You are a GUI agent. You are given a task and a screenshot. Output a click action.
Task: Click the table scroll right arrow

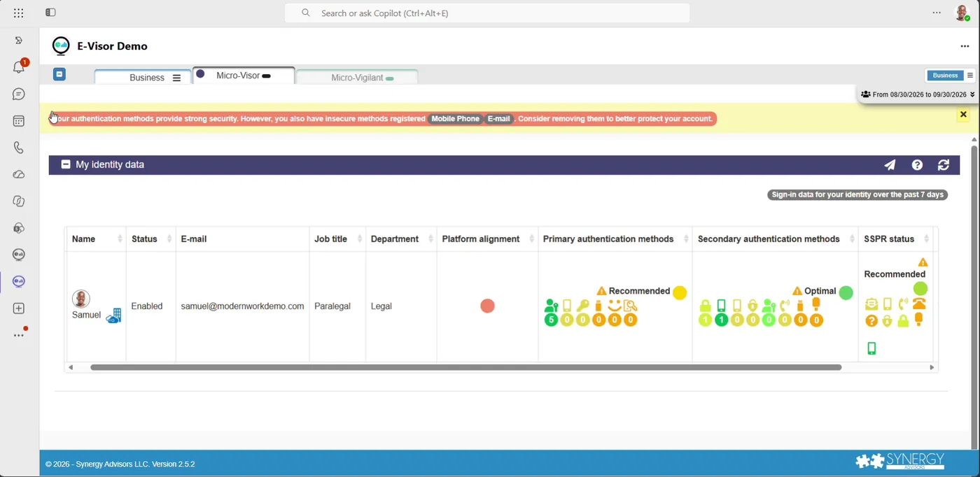(932, 367)
